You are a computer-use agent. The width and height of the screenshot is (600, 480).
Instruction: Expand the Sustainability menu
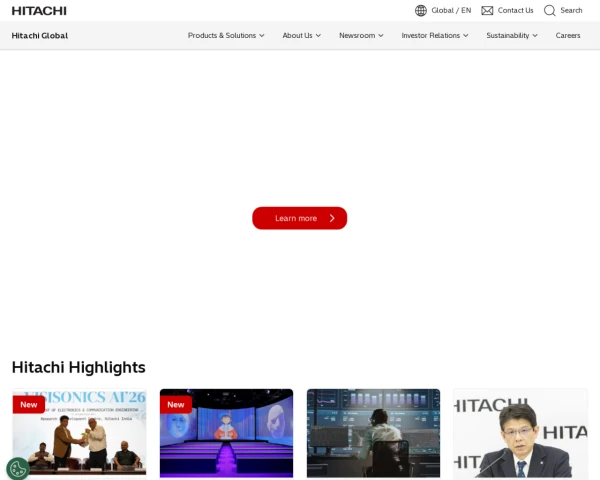[512, 36]
